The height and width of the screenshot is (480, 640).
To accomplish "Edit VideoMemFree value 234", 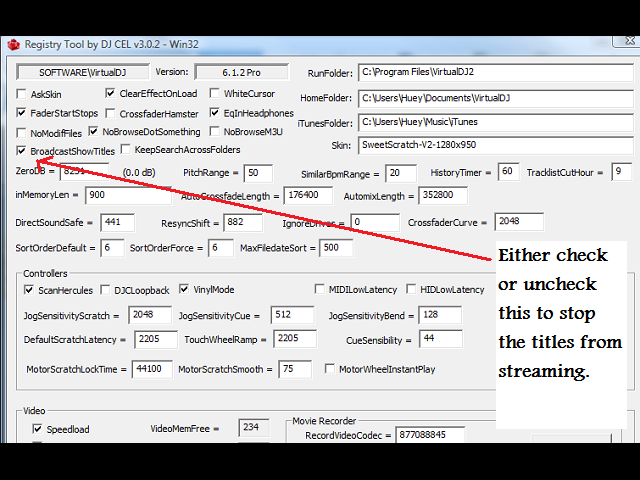I will click(x=254, y=428).
